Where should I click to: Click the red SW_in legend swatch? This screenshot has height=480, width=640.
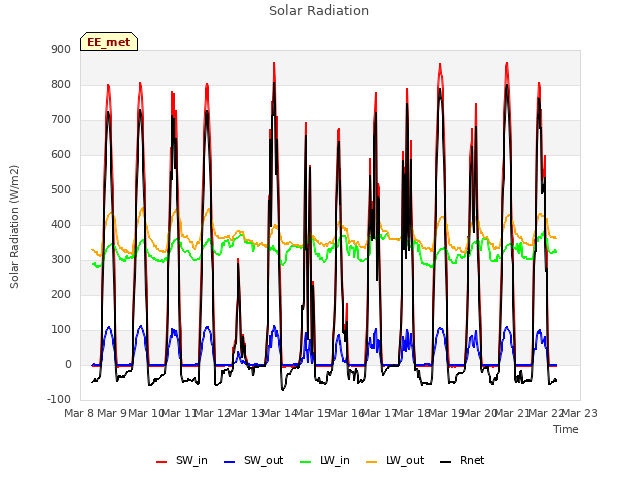click(x=162, y=462)
